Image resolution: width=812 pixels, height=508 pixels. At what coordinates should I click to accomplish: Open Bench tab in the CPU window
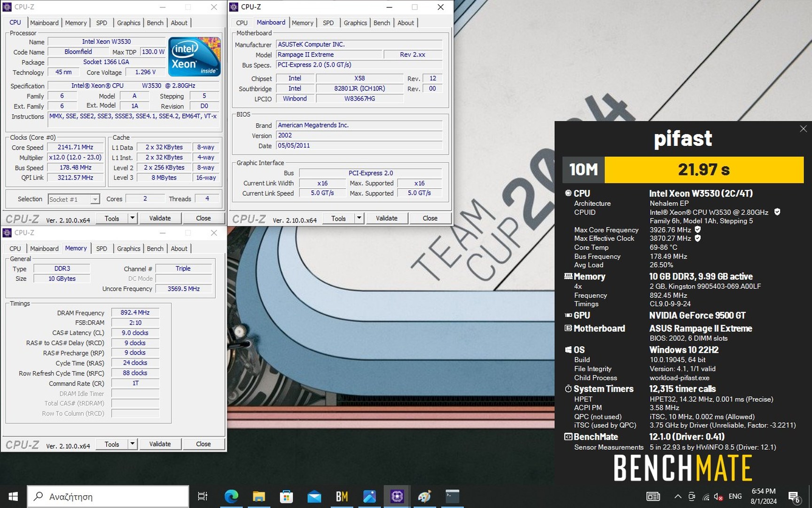(155, 23)
